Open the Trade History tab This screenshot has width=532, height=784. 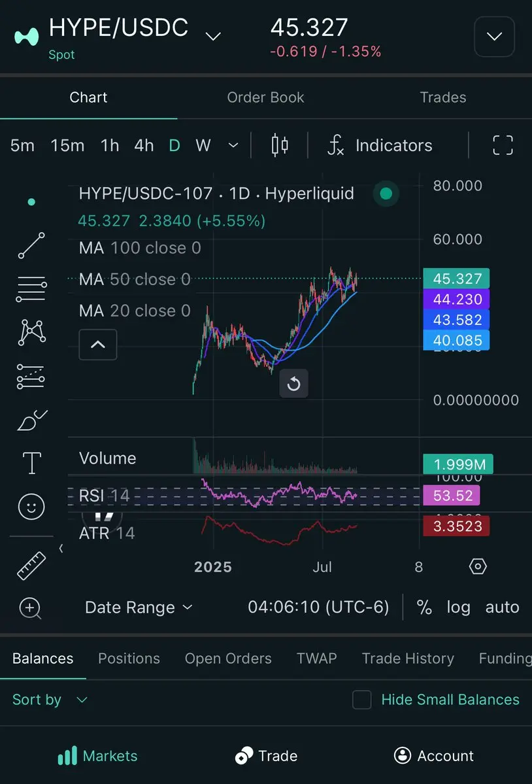coord(408,658)
